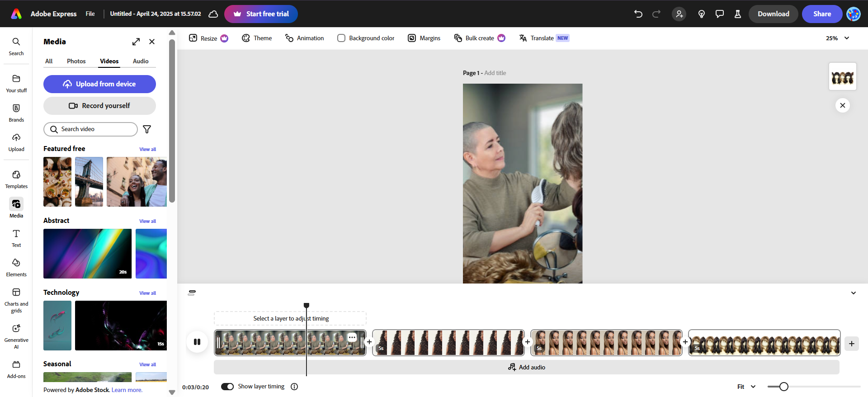Toggle the layers stack icon above timeline
The height and width of the screenshot is (397, 868).
[x=192, y=293]
